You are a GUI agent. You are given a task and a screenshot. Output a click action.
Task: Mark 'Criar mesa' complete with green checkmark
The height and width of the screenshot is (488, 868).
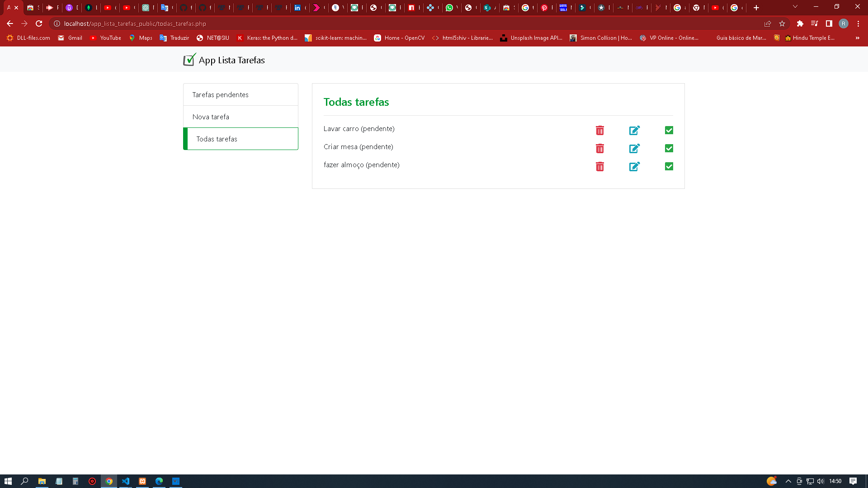click(669, 148)
